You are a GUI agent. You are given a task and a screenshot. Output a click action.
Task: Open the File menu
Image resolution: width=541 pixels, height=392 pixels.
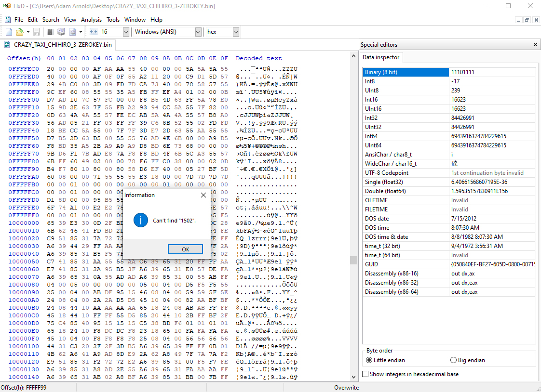point(19,20)
